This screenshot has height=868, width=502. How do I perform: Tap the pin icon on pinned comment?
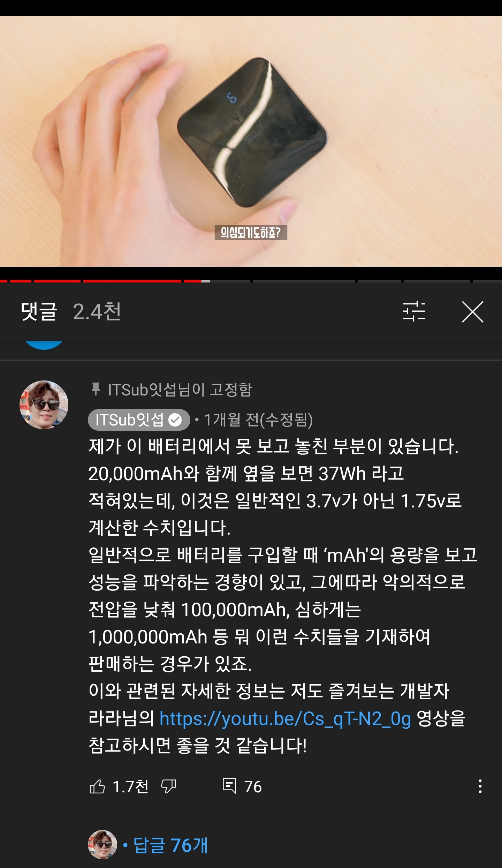[96, 389]
